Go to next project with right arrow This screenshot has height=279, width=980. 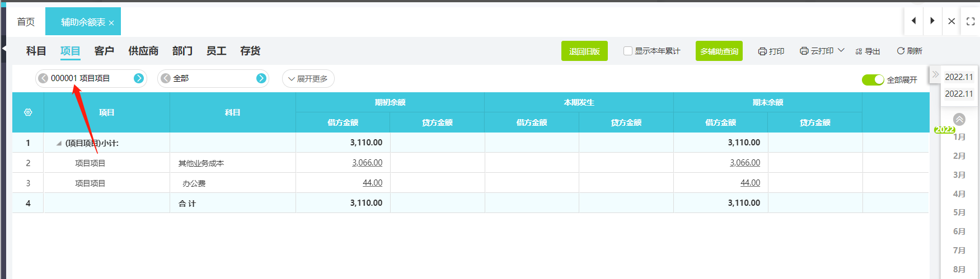[139, 78]
